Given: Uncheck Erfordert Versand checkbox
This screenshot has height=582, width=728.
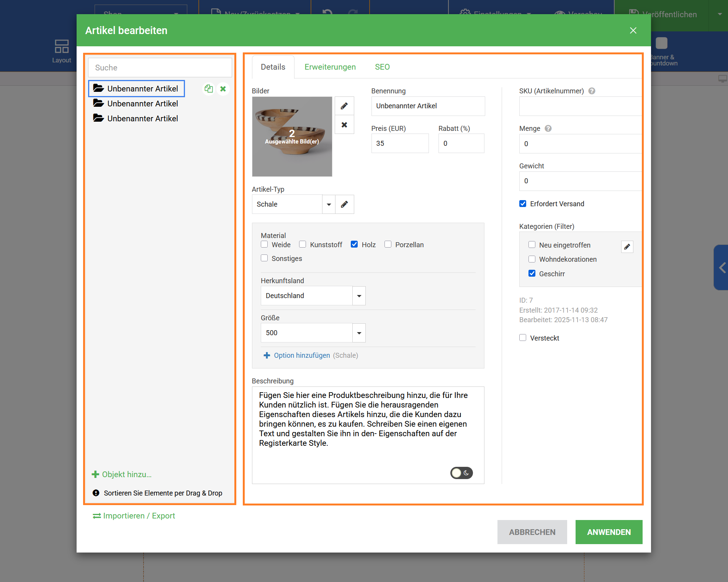Looking at the screenshot, I should pyautogui.click(x=523, y=204).
